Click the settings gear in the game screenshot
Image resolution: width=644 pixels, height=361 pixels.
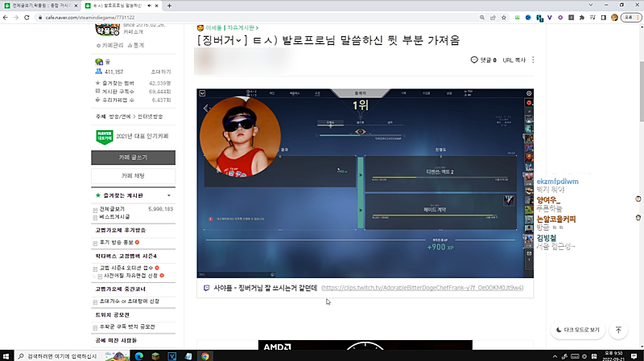pos(529,93)
